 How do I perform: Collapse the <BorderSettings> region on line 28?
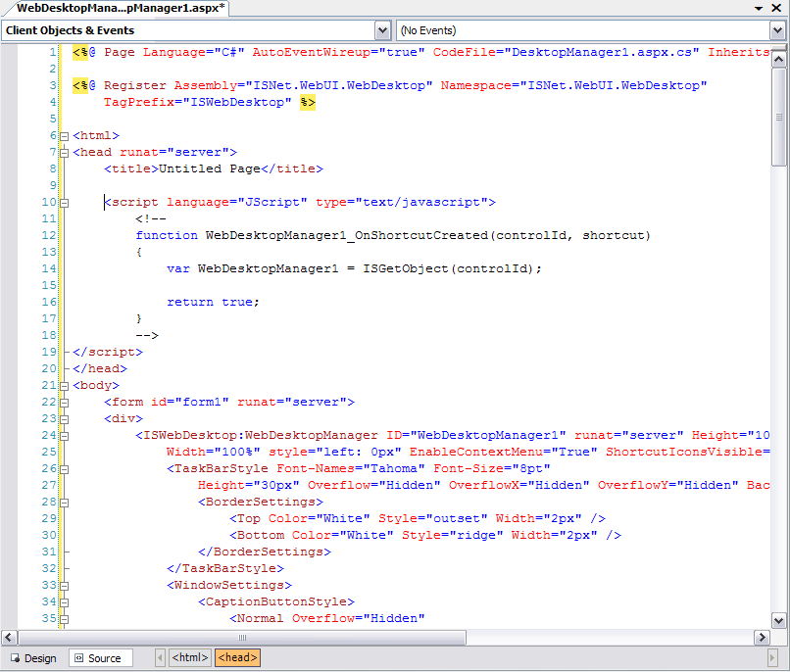(65, 503)
